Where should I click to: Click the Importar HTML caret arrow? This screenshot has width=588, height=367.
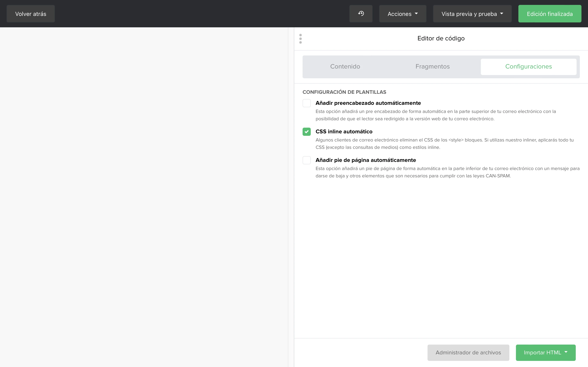[566, 352]
